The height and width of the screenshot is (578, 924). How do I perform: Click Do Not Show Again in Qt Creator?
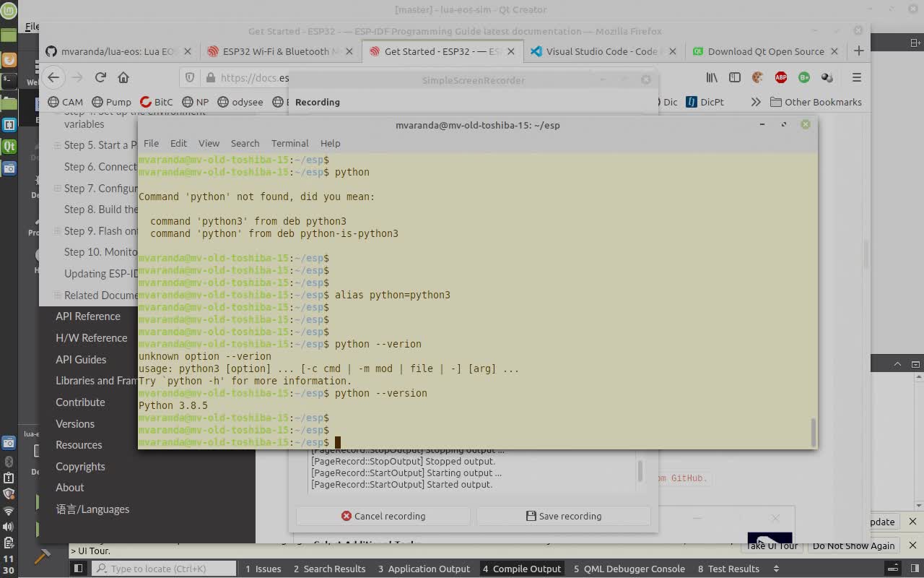[x=854, y=545]
